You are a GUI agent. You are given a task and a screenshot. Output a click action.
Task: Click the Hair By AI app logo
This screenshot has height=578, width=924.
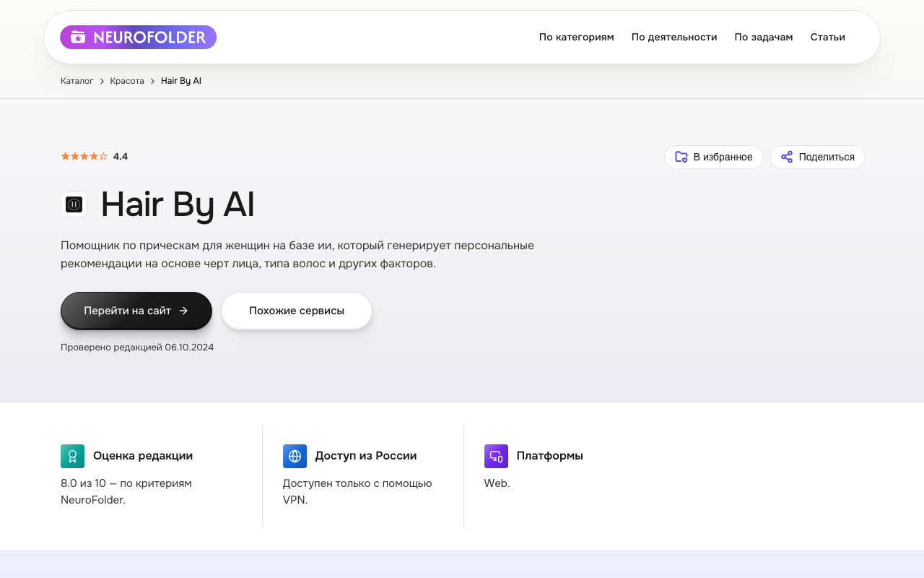(x=74, y=204)
